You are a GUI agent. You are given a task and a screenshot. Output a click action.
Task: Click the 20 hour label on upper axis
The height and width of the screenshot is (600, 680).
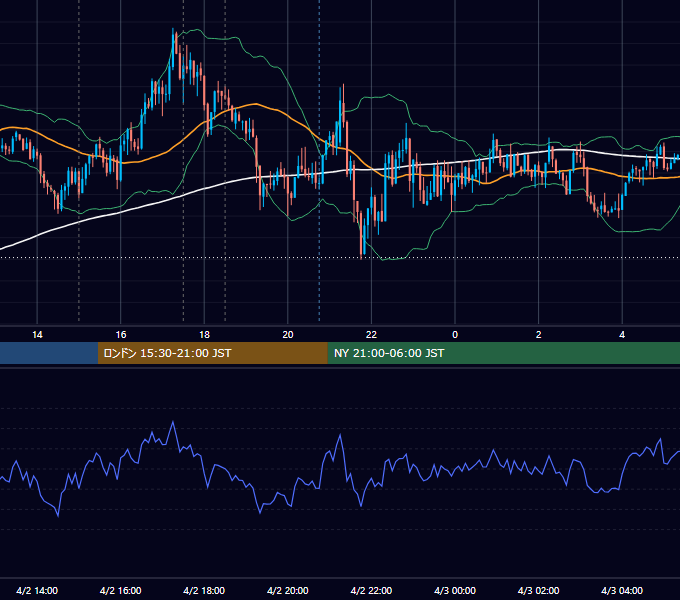coord(288,335)
